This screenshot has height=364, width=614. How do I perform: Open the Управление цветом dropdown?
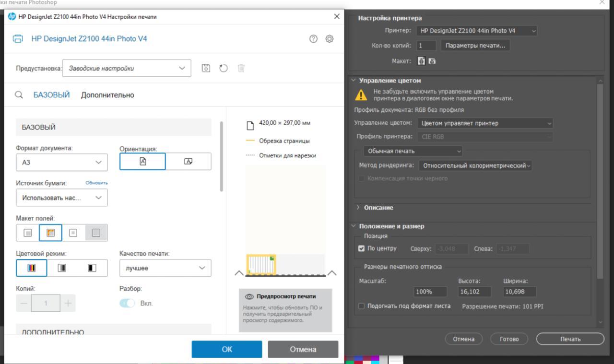pos(485,123)
